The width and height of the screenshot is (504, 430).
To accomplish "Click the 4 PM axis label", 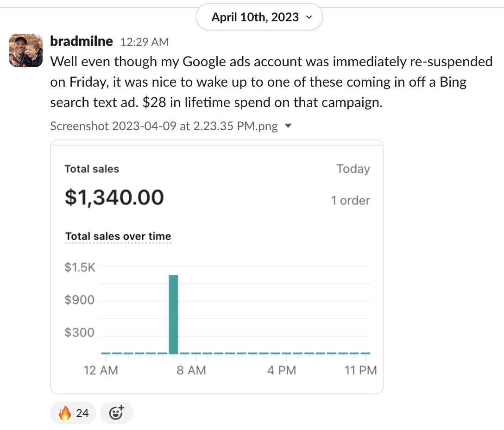I will coord(281,370).
